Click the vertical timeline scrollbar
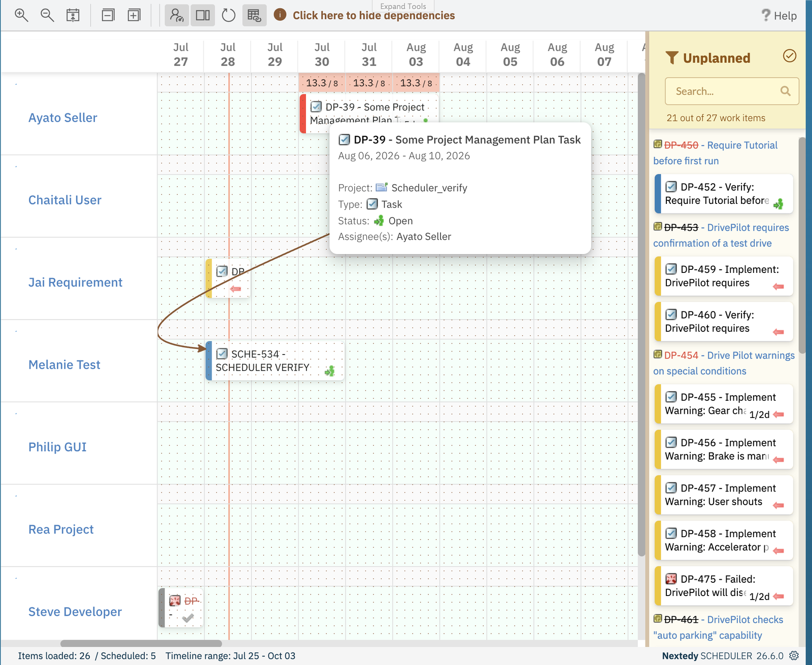This screenshot has height=665, width=812. (641, 314)
